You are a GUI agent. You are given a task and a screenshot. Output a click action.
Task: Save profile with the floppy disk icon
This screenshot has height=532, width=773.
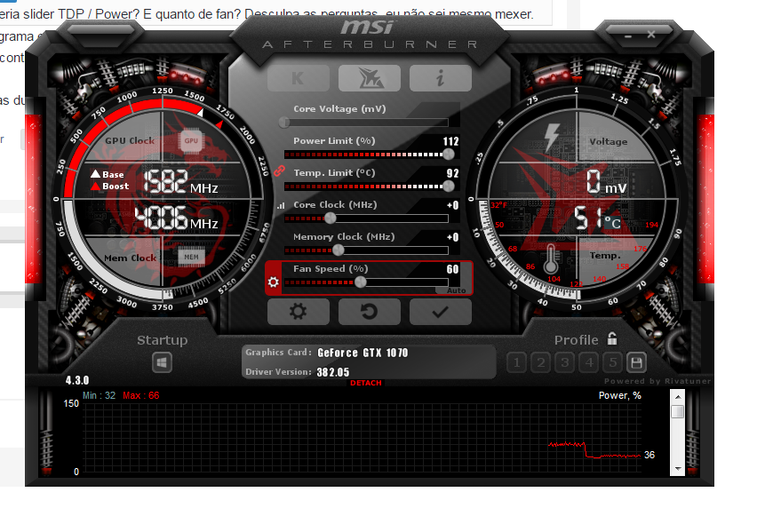pos(636,363)
